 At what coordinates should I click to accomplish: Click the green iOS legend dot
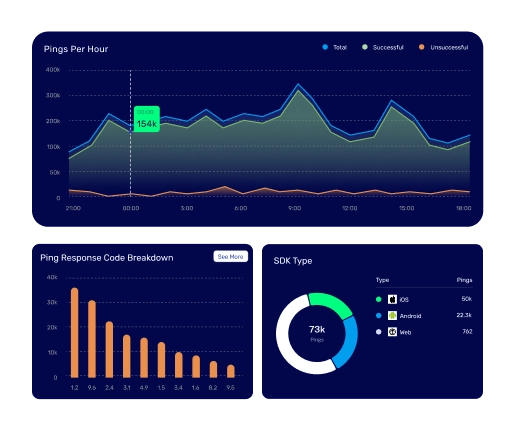[378, 299]
